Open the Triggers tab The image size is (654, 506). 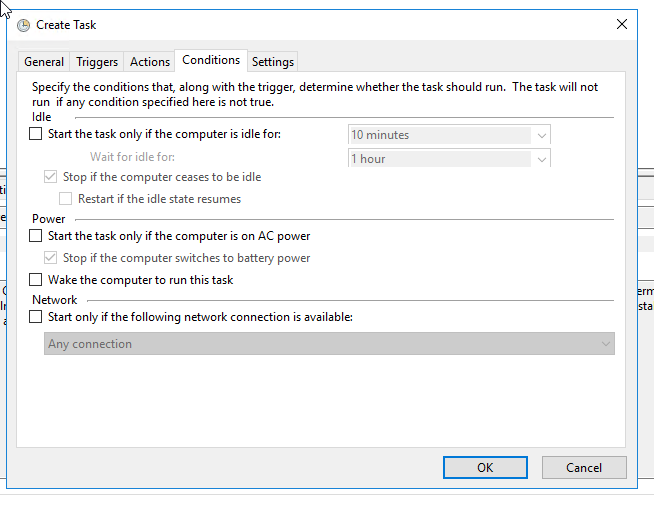[97, 62]
